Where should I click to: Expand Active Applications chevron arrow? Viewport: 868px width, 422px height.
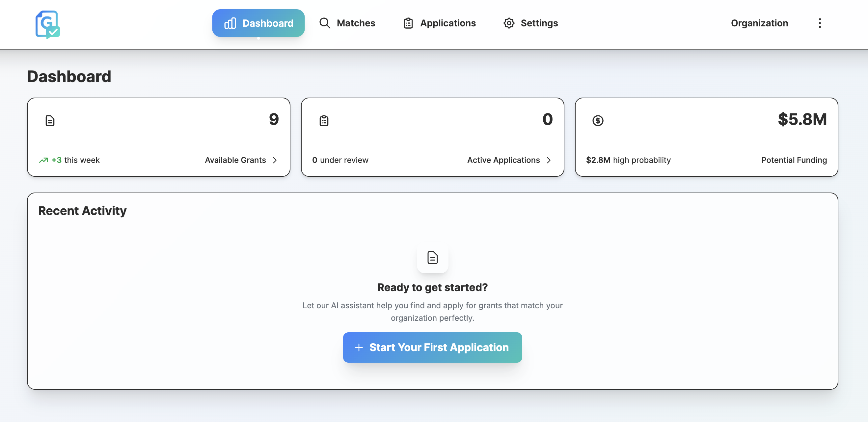(549, 160)
